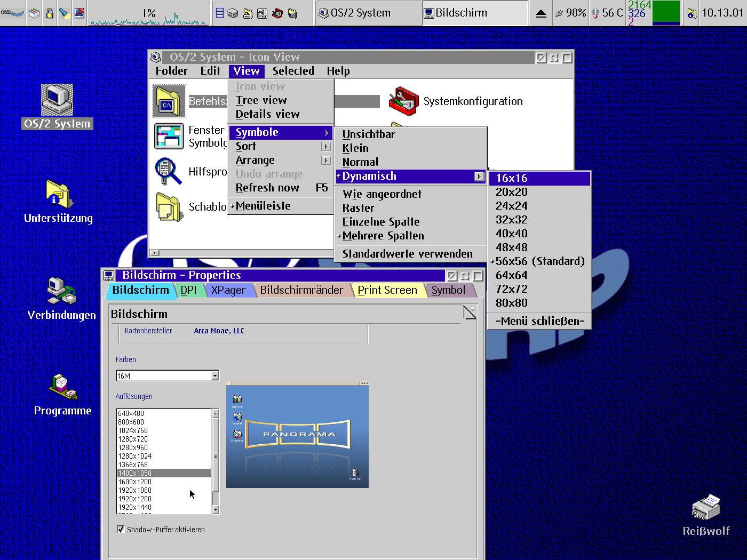Click the yellow folder with printer icon
This screenshot has height=560, width=747.
(248, 13)
